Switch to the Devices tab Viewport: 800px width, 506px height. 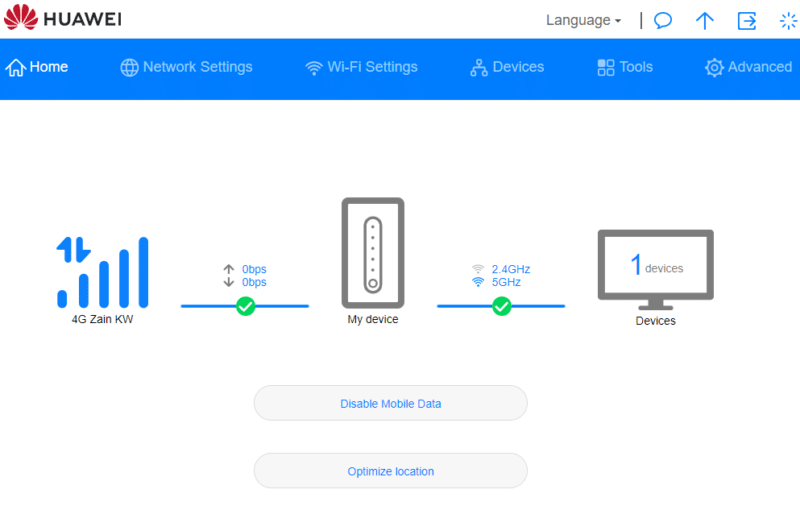pyautogui.click(x=507, y=67)
